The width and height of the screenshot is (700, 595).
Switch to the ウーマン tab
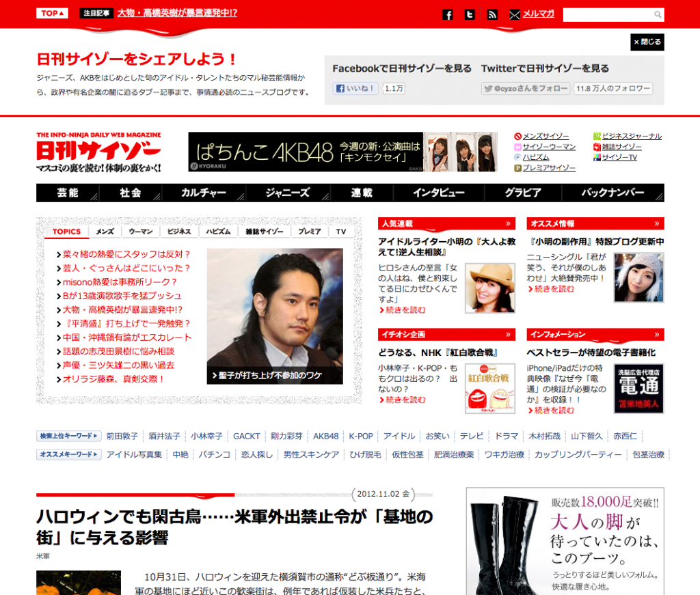pos(141,232)
